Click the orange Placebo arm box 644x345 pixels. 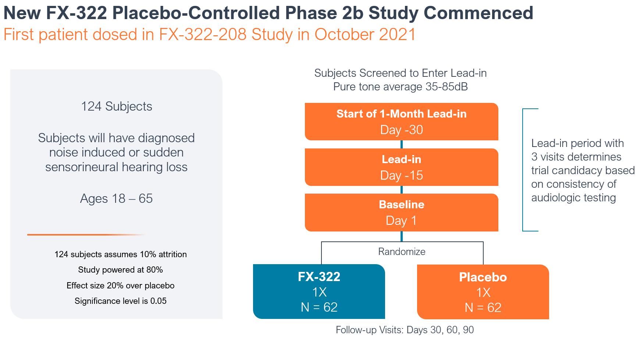483,292
